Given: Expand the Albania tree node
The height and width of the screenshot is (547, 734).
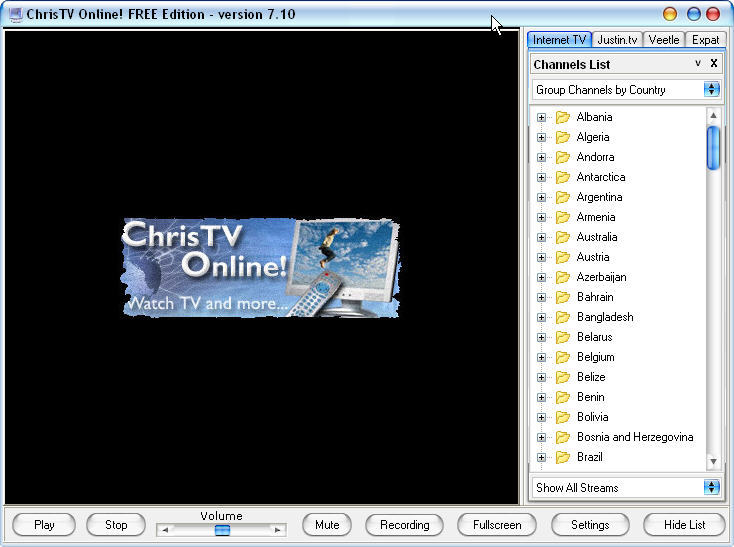Looking at the screenshot, I should point(542,117).
